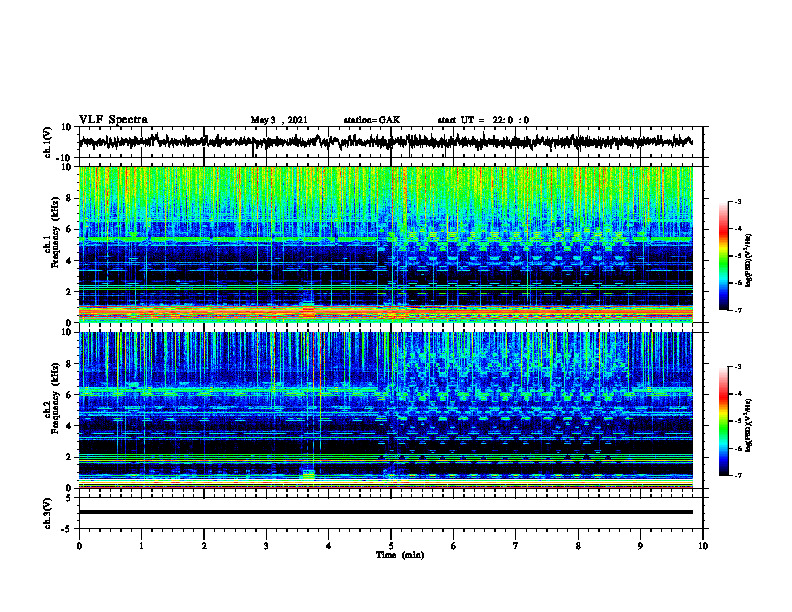Click the "-3" label on ch.1 color bar

click(x=738, y=202)
